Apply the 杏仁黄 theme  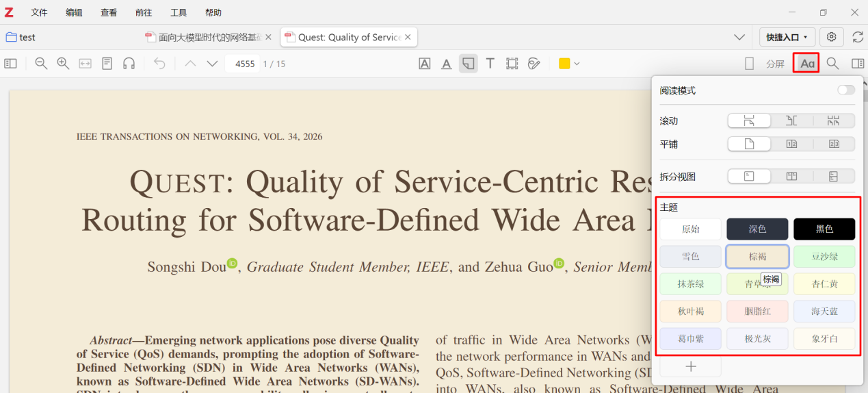point(824,283)
